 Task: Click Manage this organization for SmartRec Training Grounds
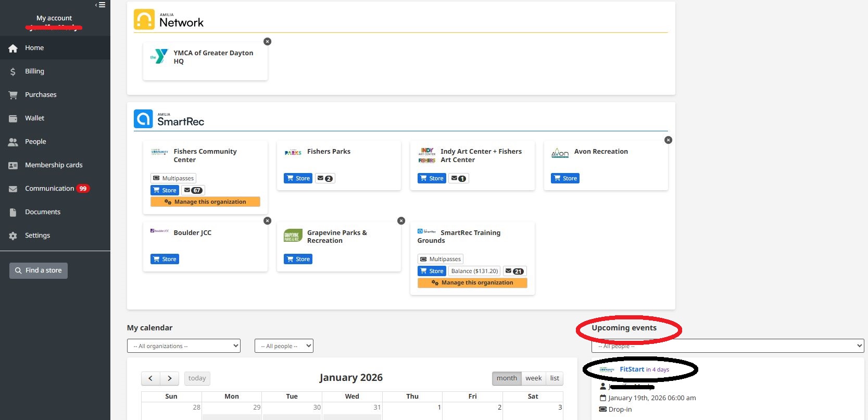pyautogui.click(x=472, y=283)
